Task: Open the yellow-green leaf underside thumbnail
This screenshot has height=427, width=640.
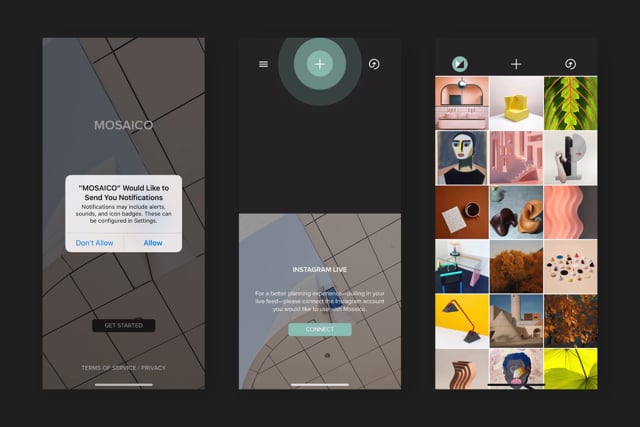Action: [571, 369]
